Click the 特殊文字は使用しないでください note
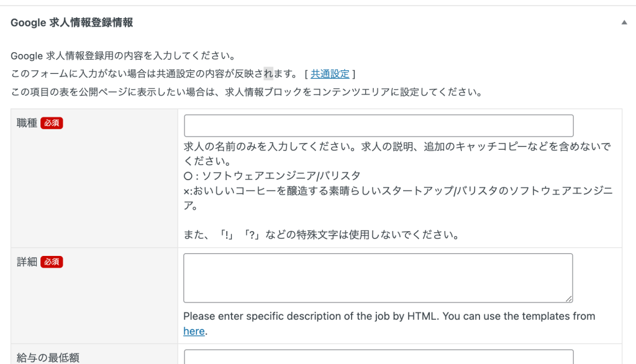The width and height of the screenshot is (636, 364). (x=322, y=235)
